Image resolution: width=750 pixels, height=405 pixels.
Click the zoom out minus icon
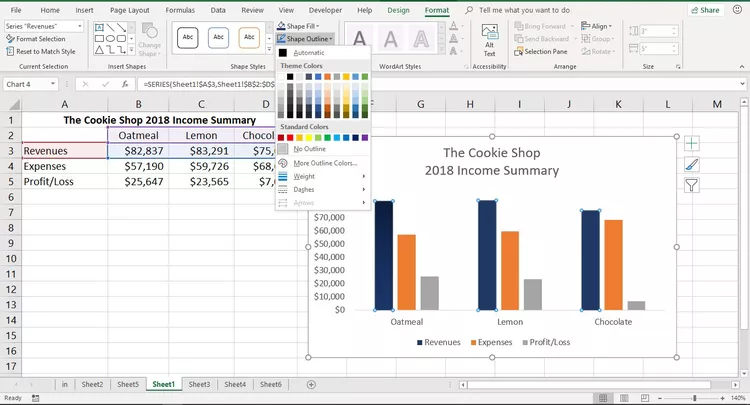pyautogui.click(x=660, y=398)
